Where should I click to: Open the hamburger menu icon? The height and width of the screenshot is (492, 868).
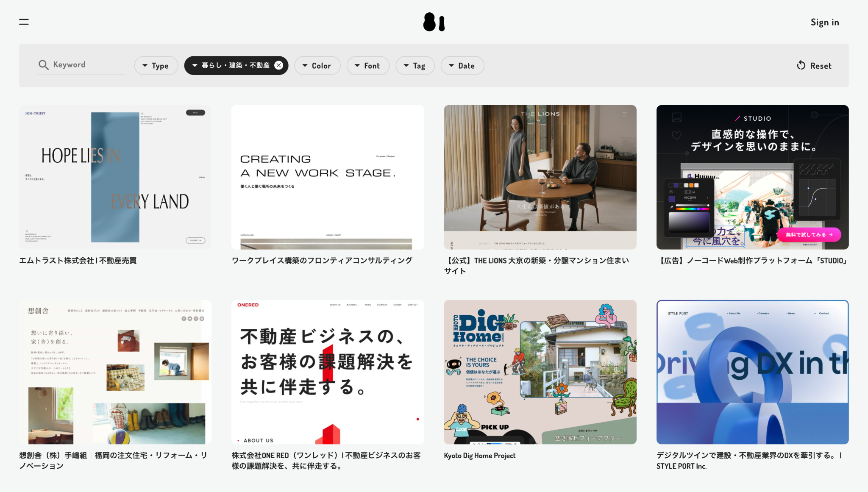24,22
